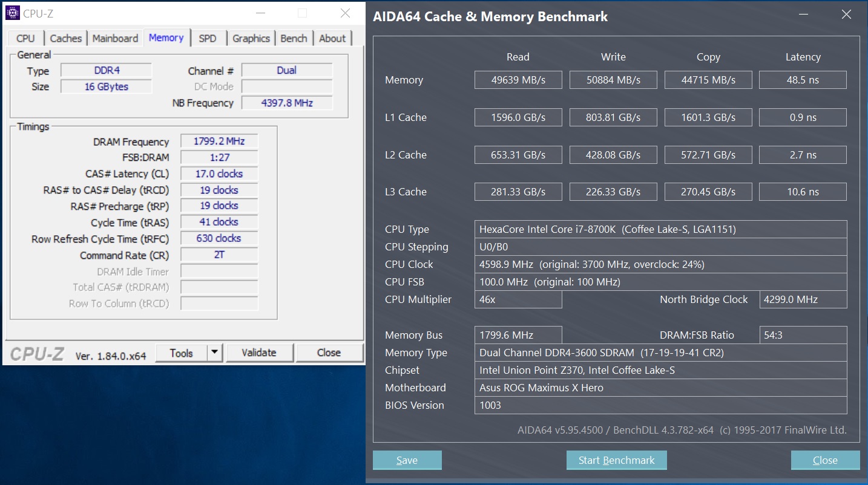
Task: Click the Tools button in CPU-Z
Action: 181,353
